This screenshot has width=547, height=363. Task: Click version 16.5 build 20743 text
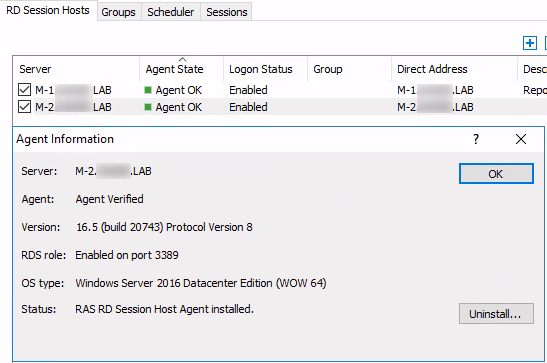[164, 227]
